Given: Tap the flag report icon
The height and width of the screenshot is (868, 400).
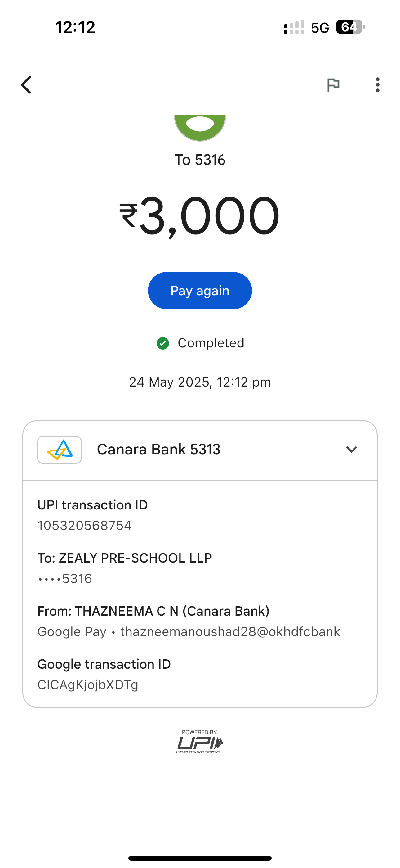Looking at the screenshot, I should (333, 84).
